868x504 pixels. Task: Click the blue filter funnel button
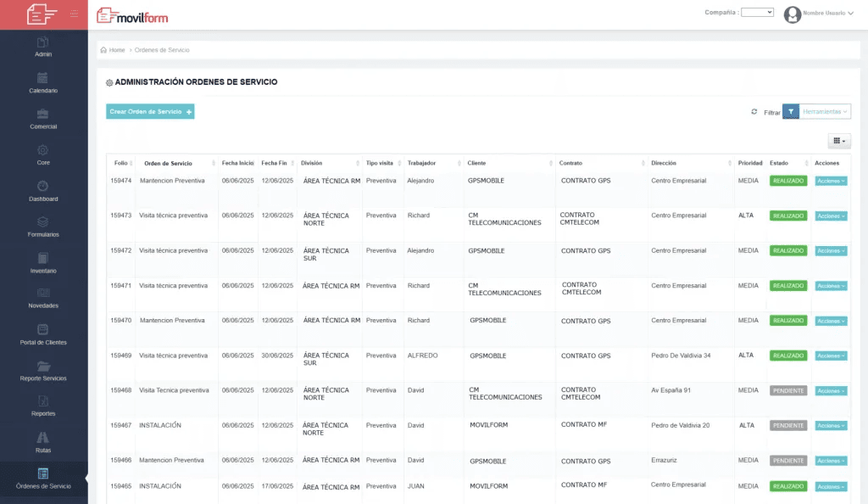tap(791, 111)
